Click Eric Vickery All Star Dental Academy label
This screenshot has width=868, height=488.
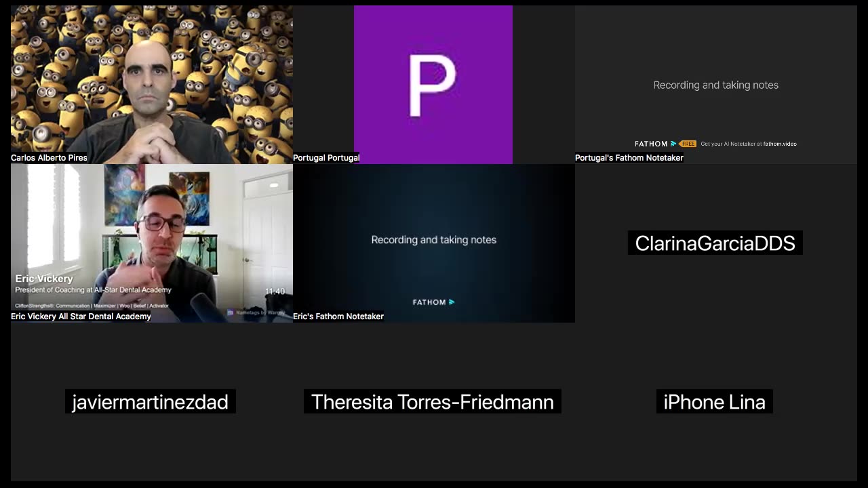click(81, 317)
